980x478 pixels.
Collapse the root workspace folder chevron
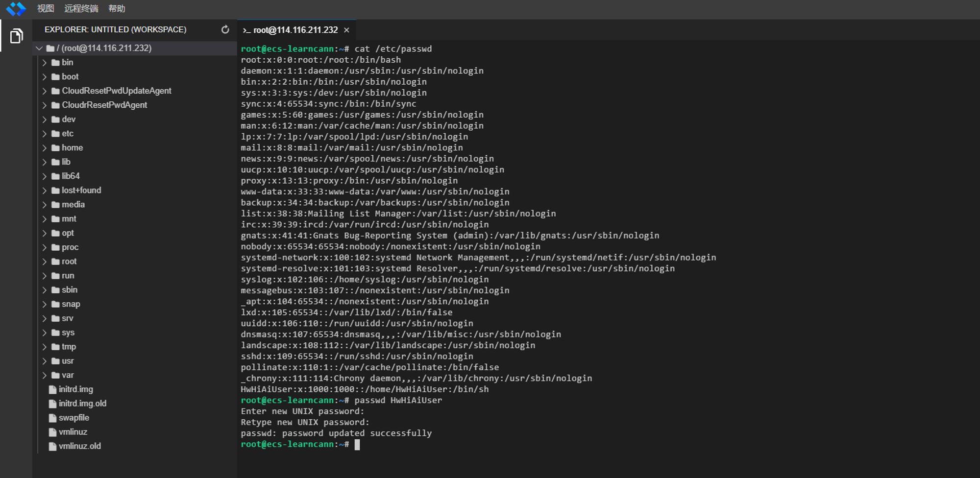pos(39,48)
